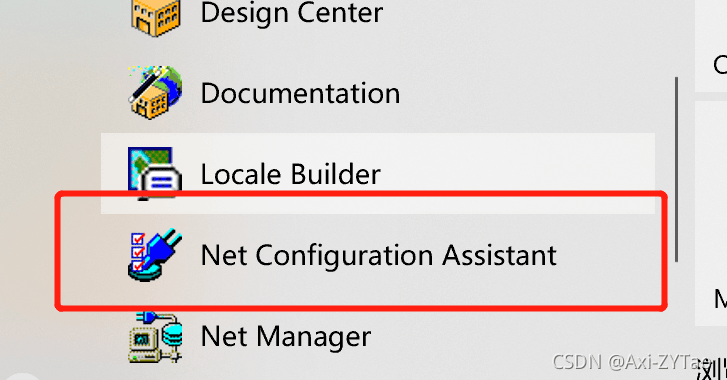Click the scrollbar track above the thumb

676,38
